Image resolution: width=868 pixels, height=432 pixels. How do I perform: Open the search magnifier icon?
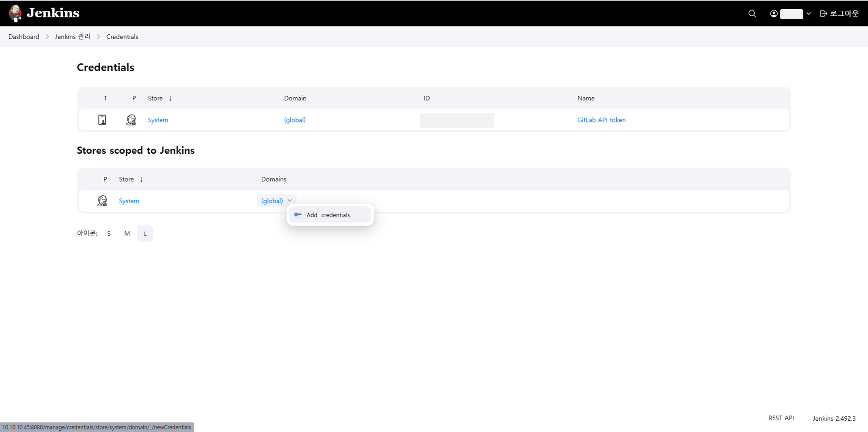[x=752, y=14]
